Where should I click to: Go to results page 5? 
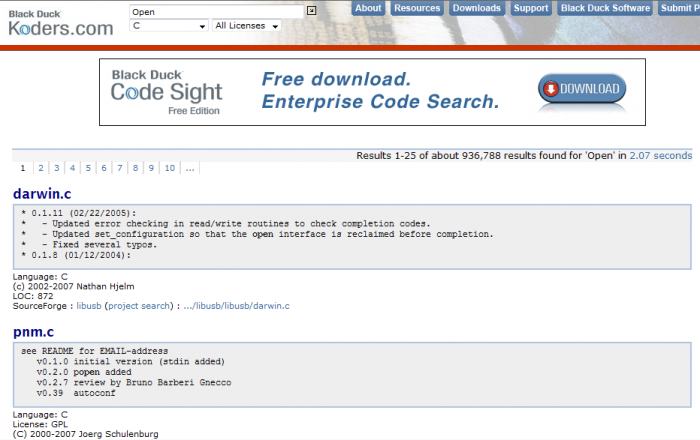tap(88, 168)
